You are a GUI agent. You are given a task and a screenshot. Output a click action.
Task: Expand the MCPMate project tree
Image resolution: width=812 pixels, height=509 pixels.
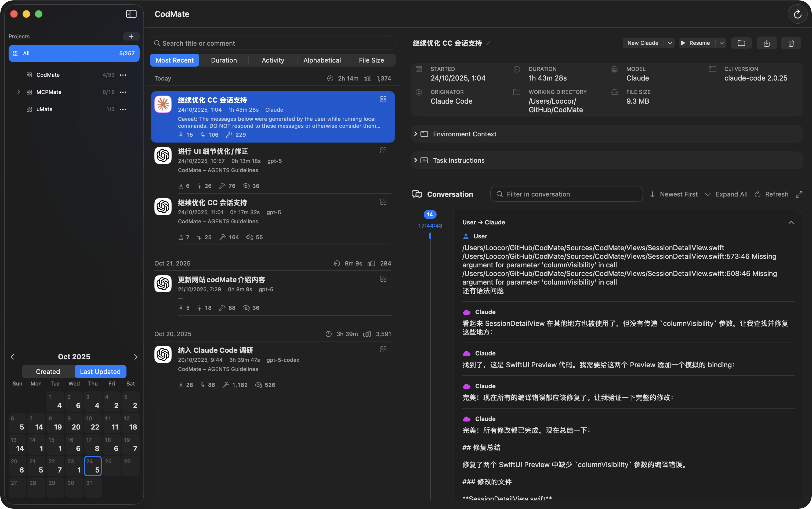19,92
